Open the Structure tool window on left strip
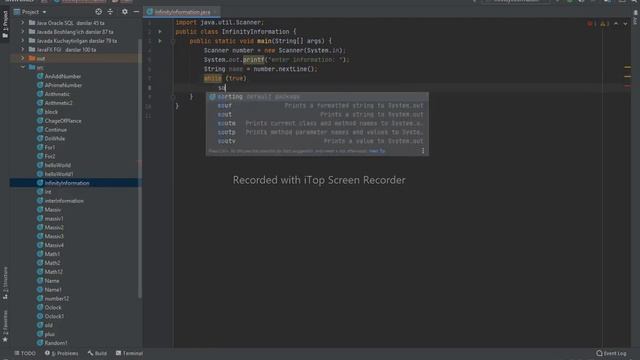 (5, 283)
